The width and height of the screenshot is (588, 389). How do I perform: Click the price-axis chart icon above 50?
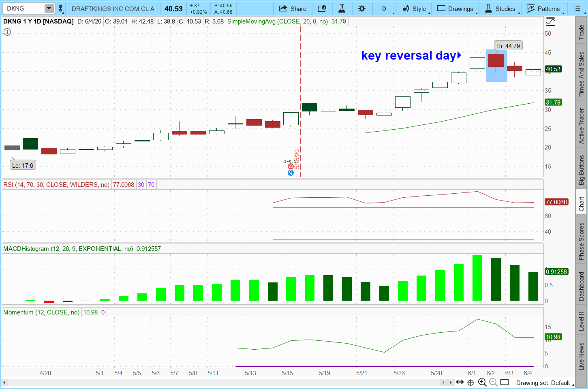[550, 22]
